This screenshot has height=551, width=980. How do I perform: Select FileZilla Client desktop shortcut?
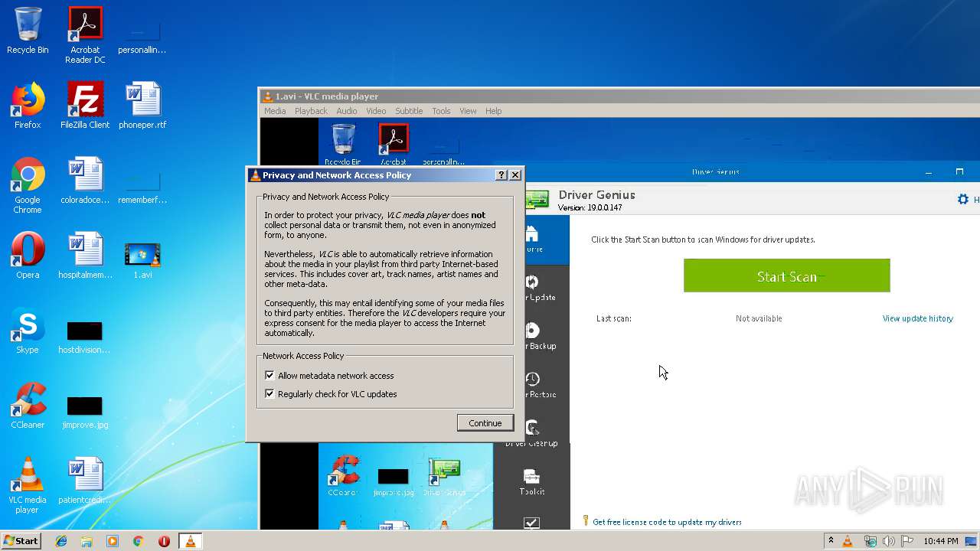[85, 106]
